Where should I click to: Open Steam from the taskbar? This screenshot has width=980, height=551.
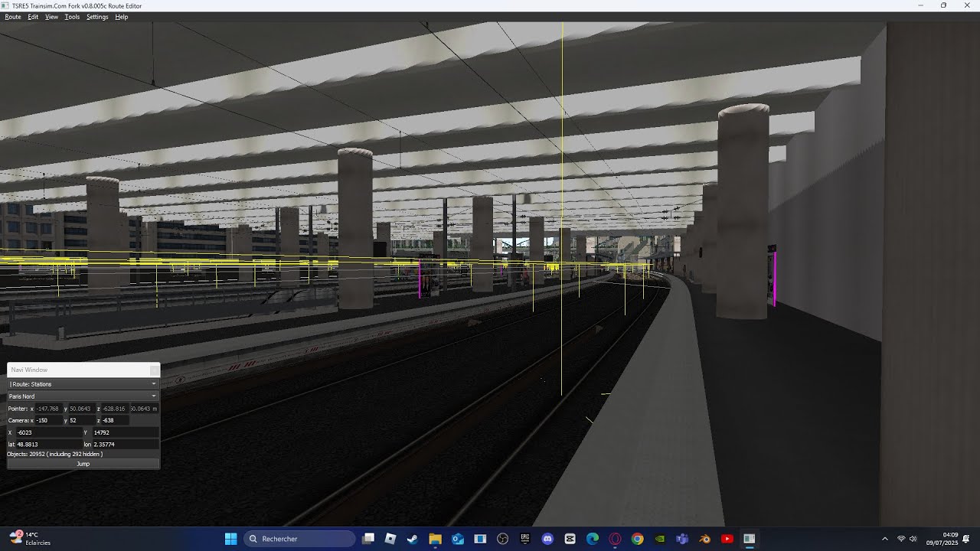click(x=413, y=539)
